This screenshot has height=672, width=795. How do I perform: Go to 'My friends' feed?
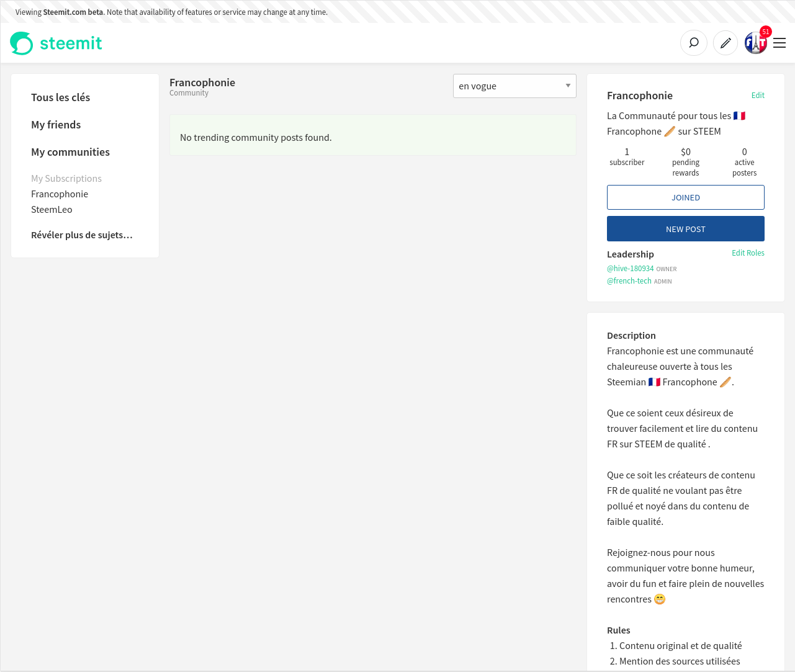coord(56,125)
